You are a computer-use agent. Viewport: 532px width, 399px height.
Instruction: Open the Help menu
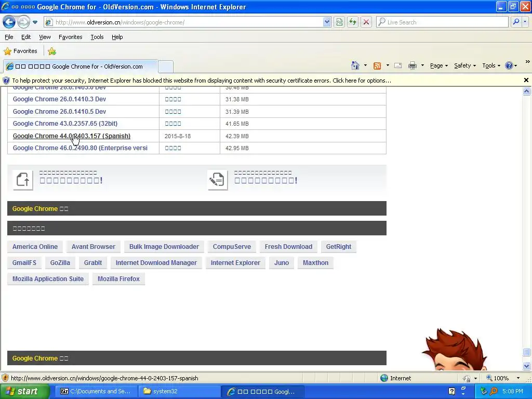pyautogui.click(x=117, y=37)
